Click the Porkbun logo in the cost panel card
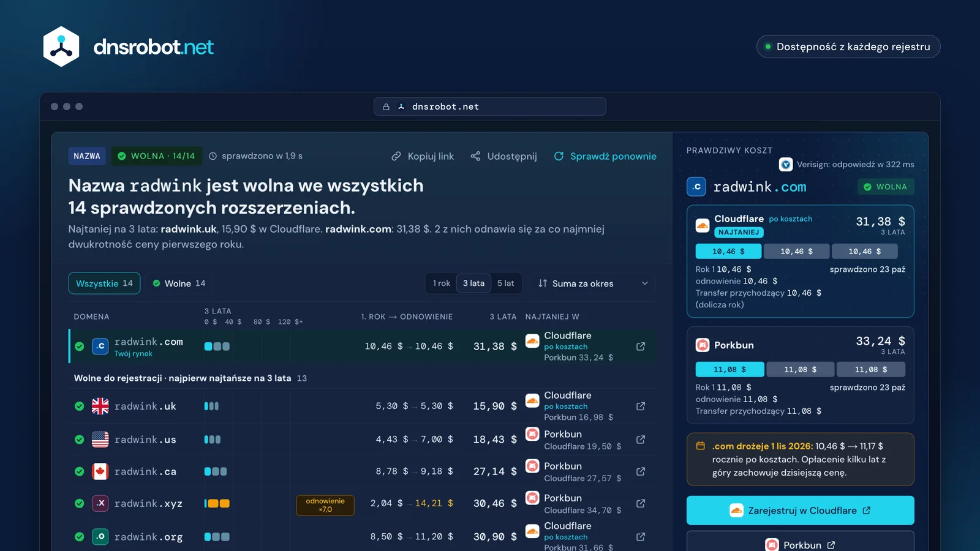 tap(703, 345)
